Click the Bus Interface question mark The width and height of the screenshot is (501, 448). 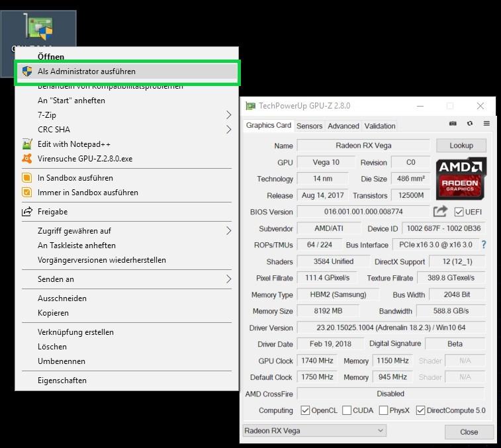484,245
